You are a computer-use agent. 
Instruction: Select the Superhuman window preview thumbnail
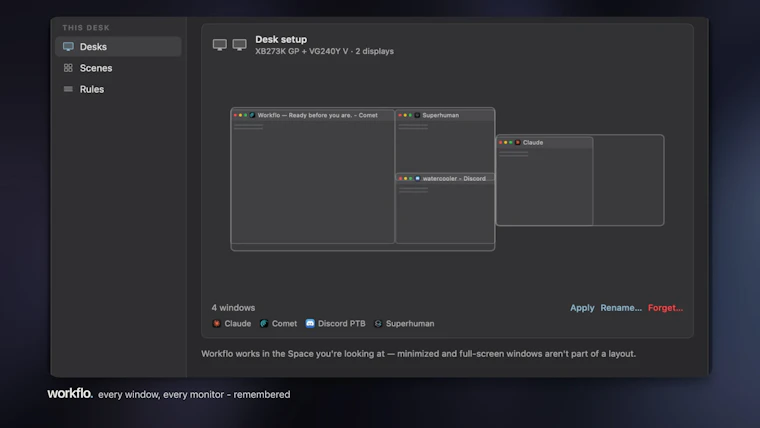point(445,141)
